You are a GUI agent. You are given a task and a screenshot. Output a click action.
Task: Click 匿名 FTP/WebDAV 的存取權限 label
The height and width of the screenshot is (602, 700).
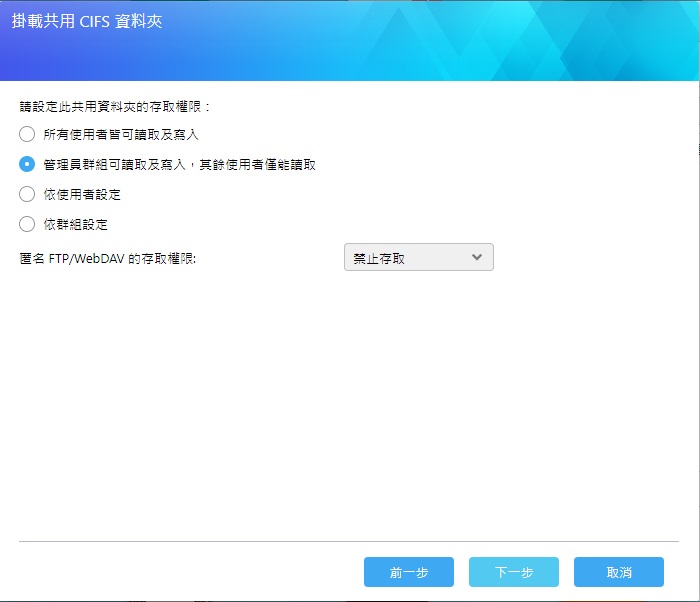(108, 259)
